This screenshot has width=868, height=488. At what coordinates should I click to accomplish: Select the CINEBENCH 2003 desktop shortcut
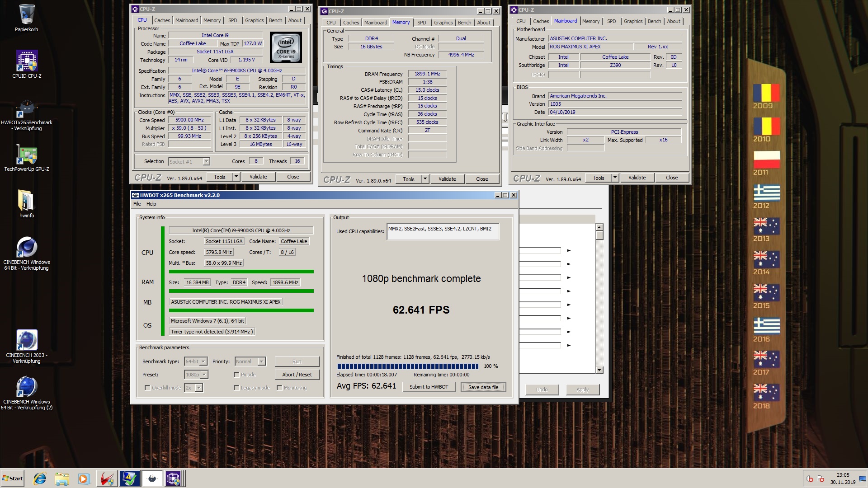pyautogui.click(x=27, y=347)
